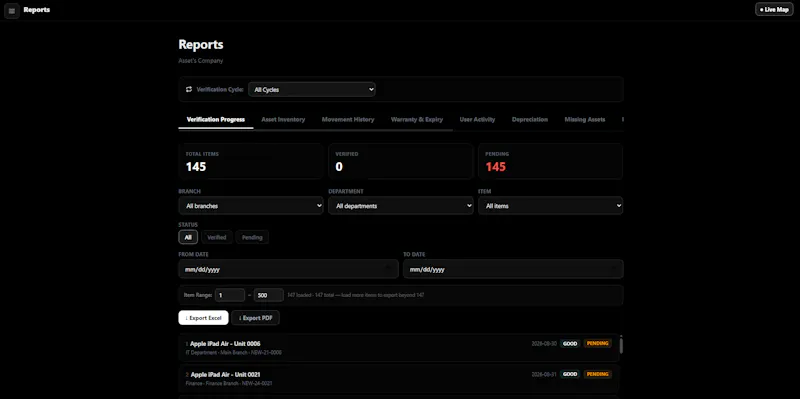Click the Total Items 145 card
This screenshot has height=399, width=800.
[x=251, y=161]
